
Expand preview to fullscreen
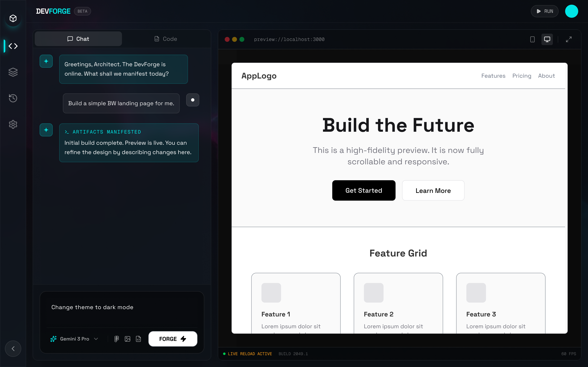coord(569,39)
